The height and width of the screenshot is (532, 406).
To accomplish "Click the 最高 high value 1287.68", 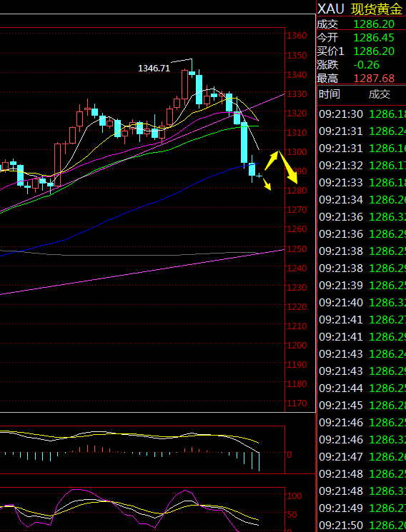I will [x=374, y=79].
